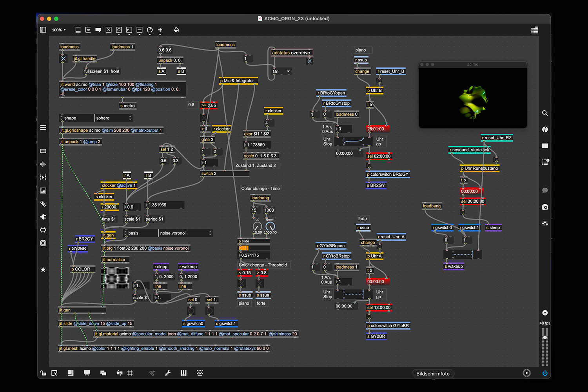Click the acimo render preview window

[x=473, y=98]
